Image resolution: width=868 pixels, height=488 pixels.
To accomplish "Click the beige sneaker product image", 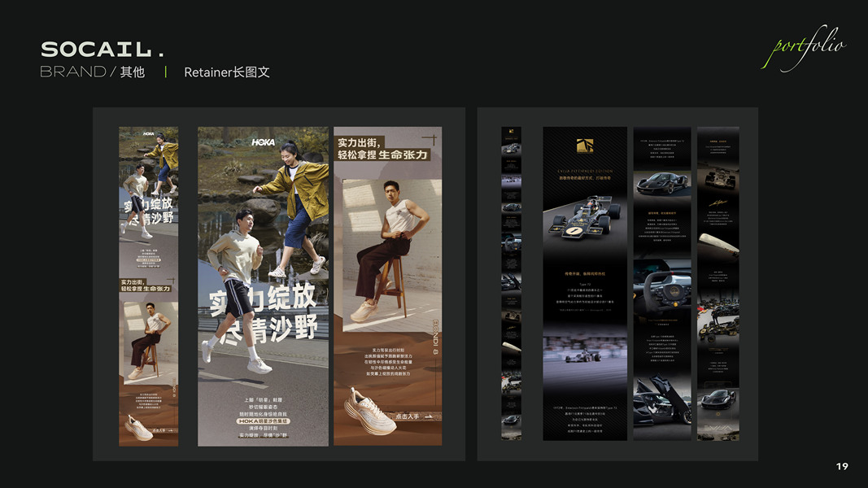I will point(369,412).
